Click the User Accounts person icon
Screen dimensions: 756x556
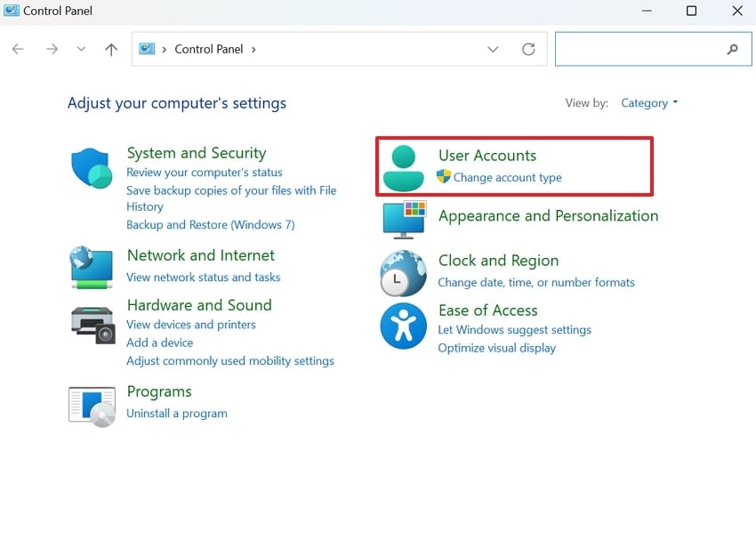tap(403, 168)
